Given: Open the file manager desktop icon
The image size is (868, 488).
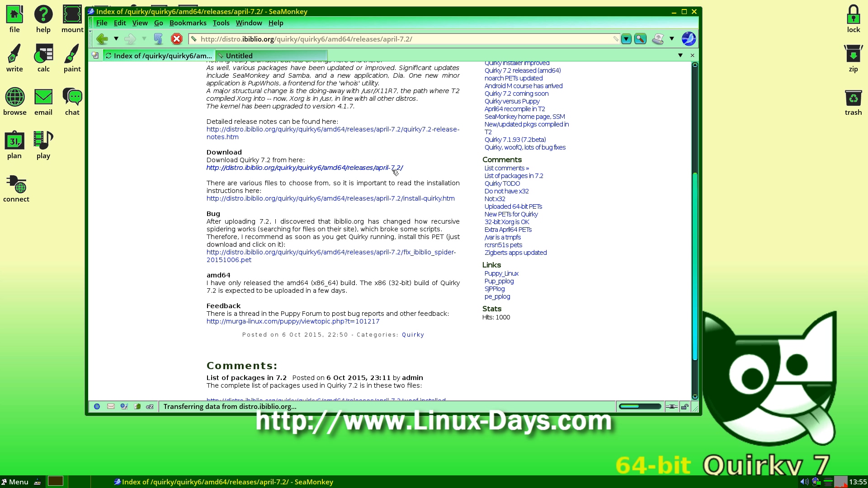Looking at the screenshot, I should 14,19.
